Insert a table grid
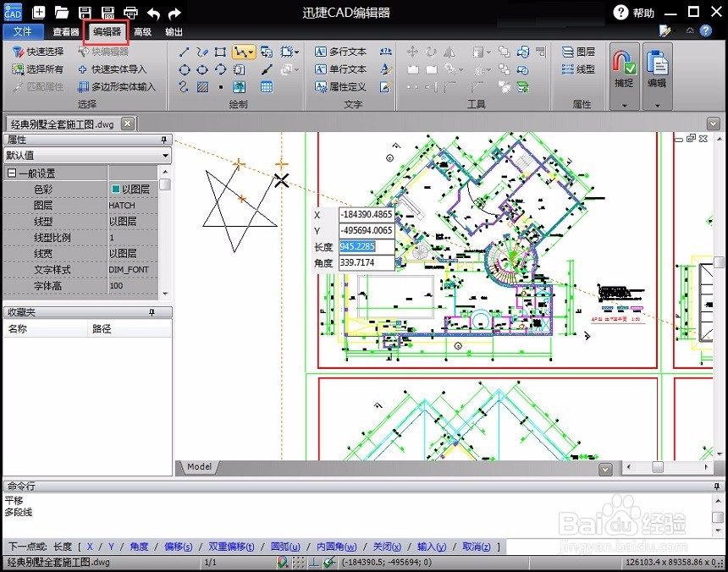The height and width of the screenshot is (572, 728). [267, 87]
